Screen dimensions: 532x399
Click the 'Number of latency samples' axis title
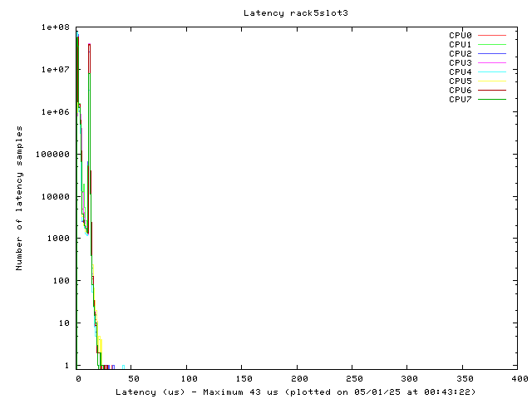[19, 198]
